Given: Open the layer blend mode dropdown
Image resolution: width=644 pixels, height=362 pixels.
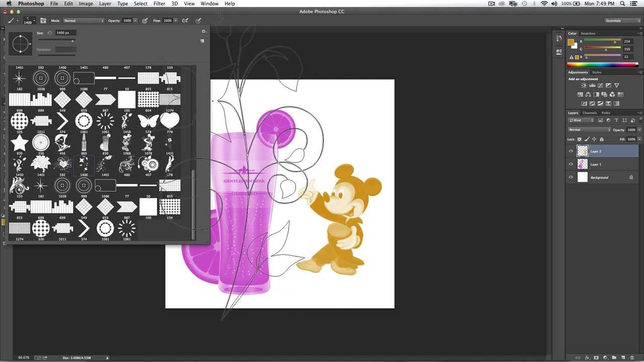Looking at the screenshot, I should [x=589, y=130].
